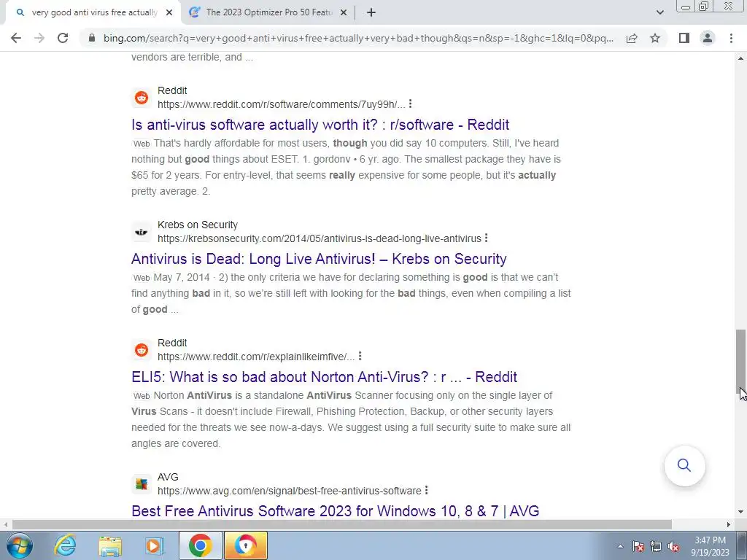Screen dimensions: 747x560
Task: Open Windows Explorer from taskbar
Action: (x=110, y=545)
